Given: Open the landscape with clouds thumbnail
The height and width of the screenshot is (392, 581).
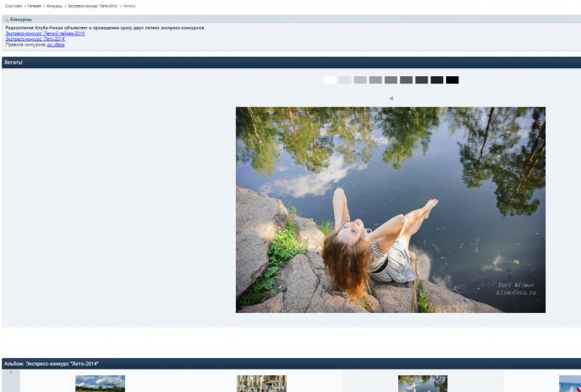Looking at the screenshot, I should pos(100,383).
